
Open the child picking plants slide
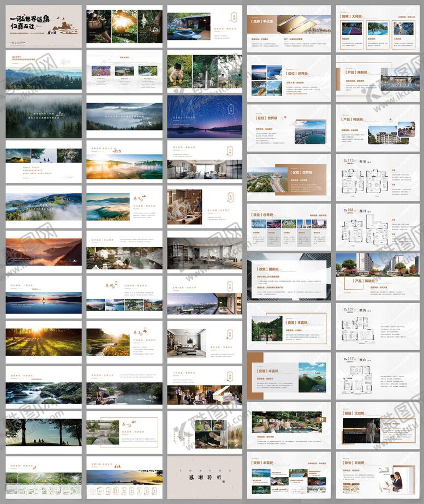(205, 71)
